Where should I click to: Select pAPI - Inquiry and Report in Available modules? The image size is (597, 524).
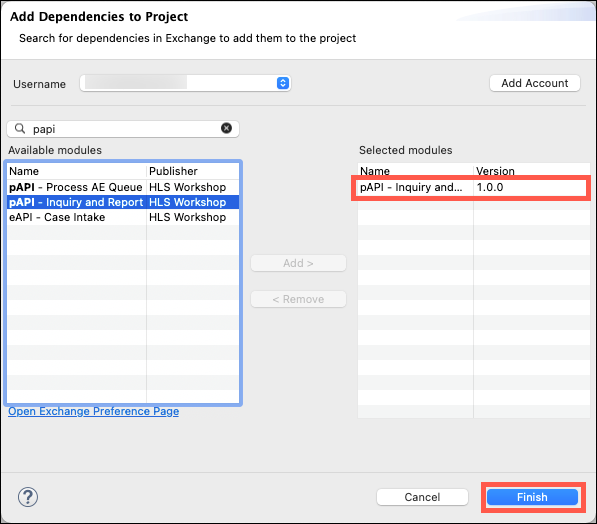click(123, 202)
